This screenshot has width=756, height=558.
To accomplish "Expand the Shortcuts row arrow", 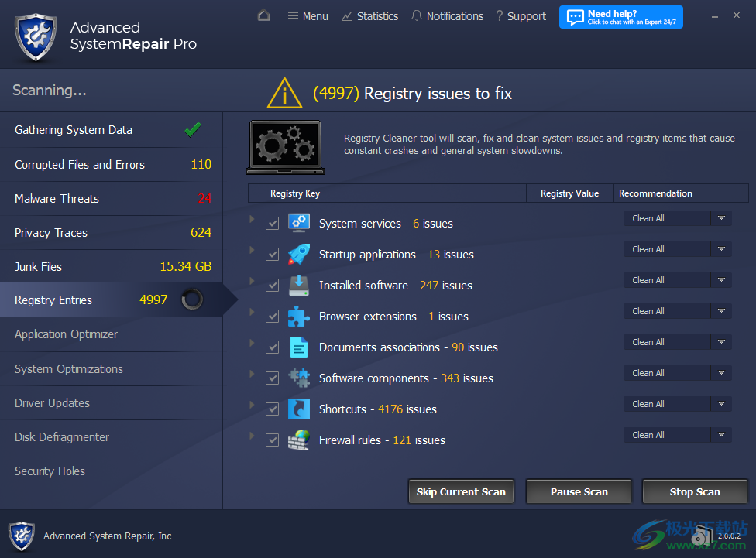I will (x=252, y=405).
